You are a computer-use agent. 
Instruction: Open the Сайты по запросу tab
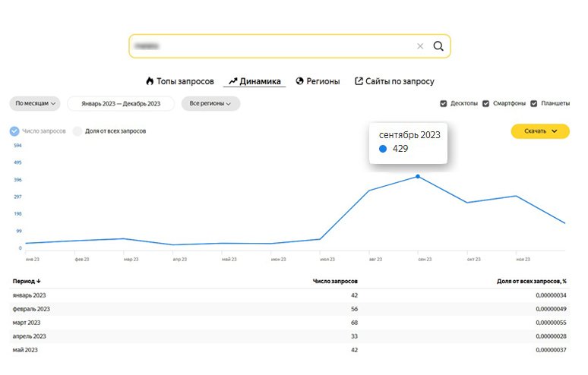(x=399, y=81)
